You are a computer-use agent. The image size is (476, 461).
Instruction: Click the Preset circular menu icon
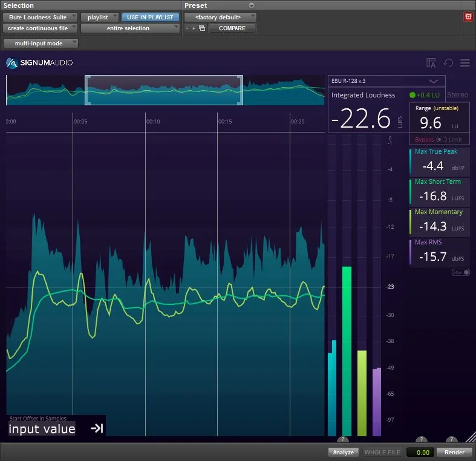coord(252,5)
